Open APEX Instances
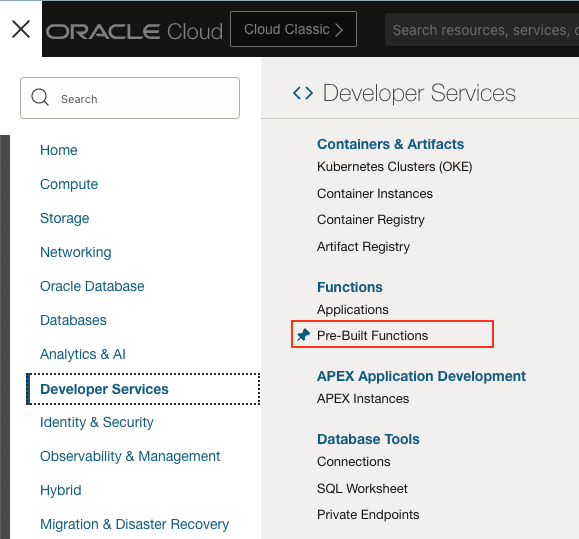The height and width of the screenshot is (539, 579). click(x=363, y=399)
